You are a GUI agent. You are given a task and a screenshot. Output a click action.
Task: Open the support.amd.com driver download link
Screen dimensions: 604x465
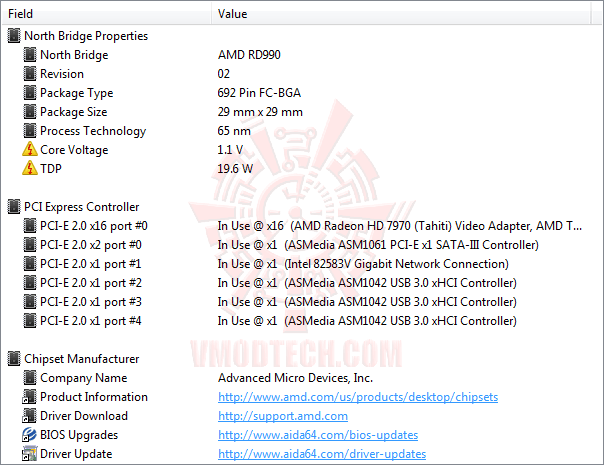[283, 416]
